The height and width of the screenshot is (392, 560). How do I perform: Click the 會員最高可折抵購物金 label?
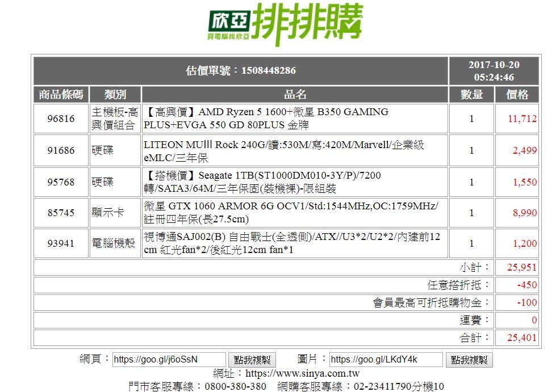[431, 302]
